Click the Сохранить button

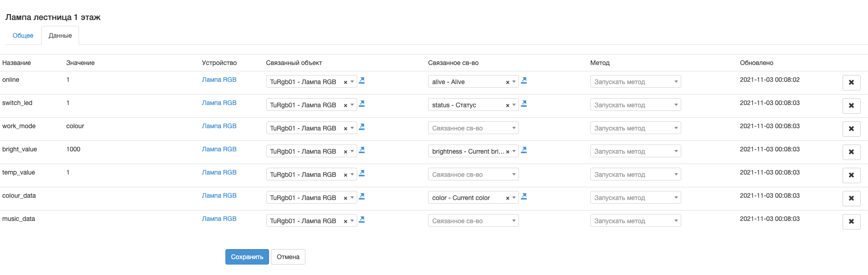[x=247, y=257]
